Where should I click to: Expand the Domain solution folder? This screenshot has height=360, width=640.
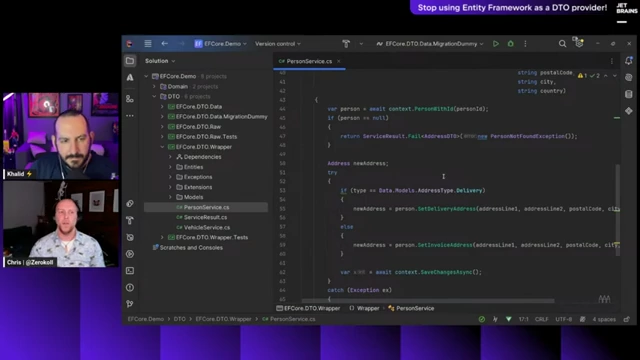point(154,87)
